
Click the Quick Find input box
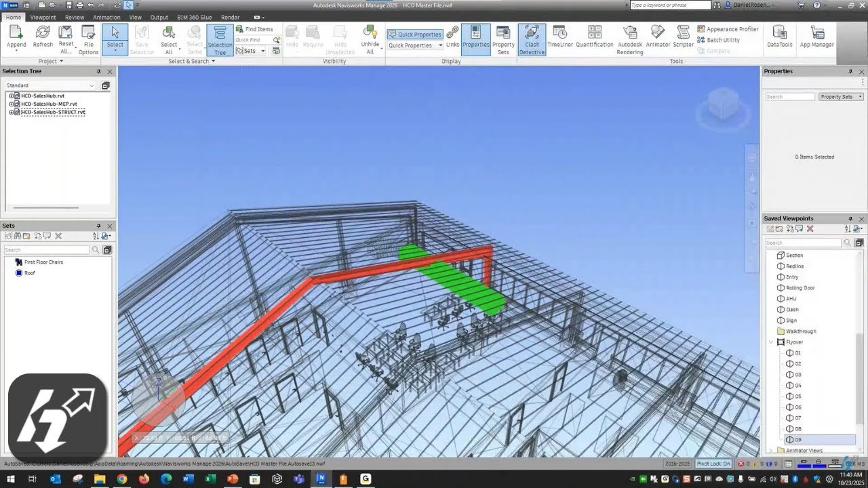point(253,40)
